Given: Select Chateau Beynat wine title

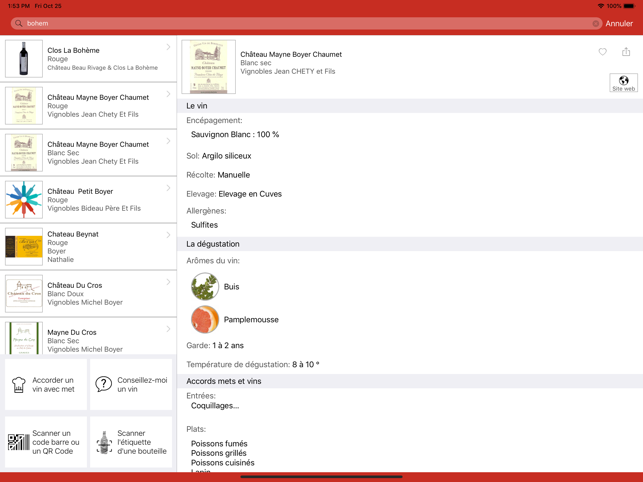Looking at the screenshot, I should point(73,234).
